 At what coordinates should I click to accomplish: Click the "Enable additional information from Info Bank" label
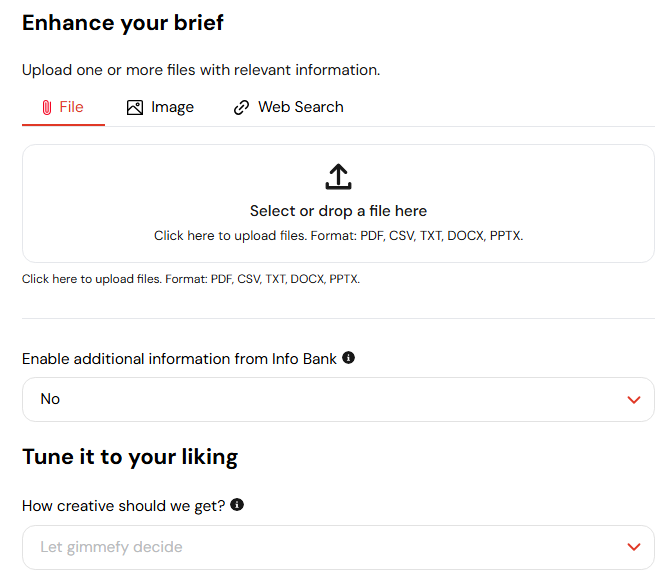(x=179, y=358)
